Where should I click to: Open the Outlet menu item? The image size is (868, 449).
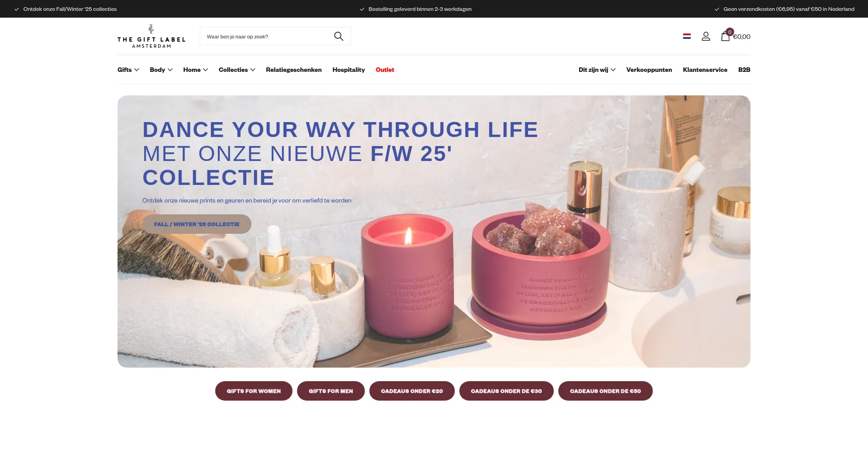[385, 70]
